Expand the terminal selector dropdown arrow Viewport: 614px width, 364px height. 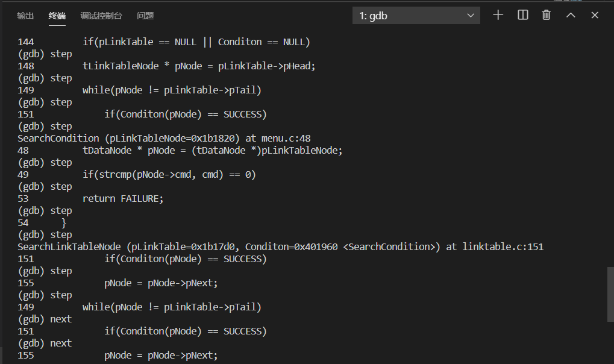click(x=471, y=16)
